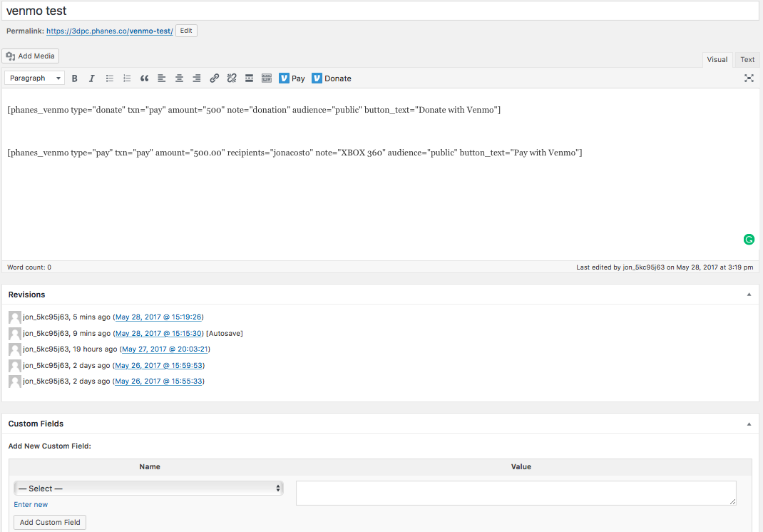Insert or edit link
The image size is (763, 532).
[214, 78]
